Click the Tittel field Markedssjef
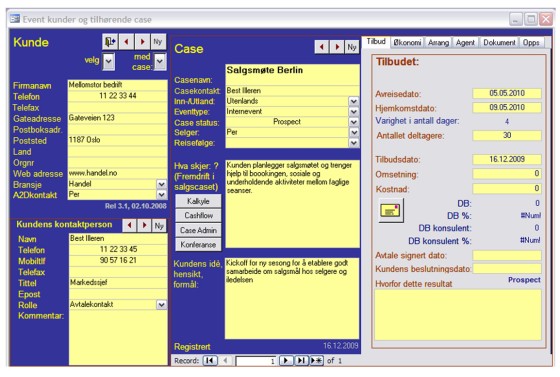Screen dimensions: 560x377 [118, 282]
